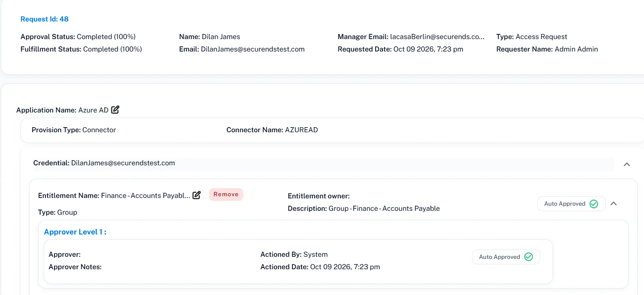
Task: Click the Type: Group text
Action: [57, 212]
